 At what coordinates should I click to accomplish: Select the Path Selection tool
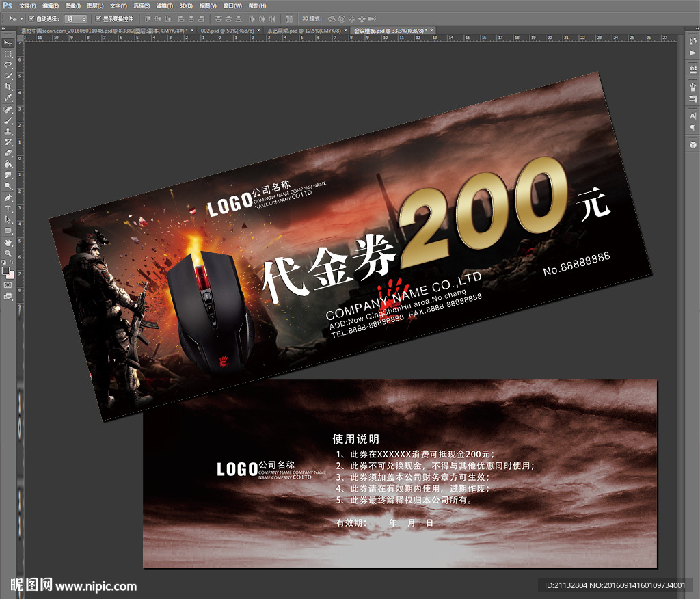point(8,219)
